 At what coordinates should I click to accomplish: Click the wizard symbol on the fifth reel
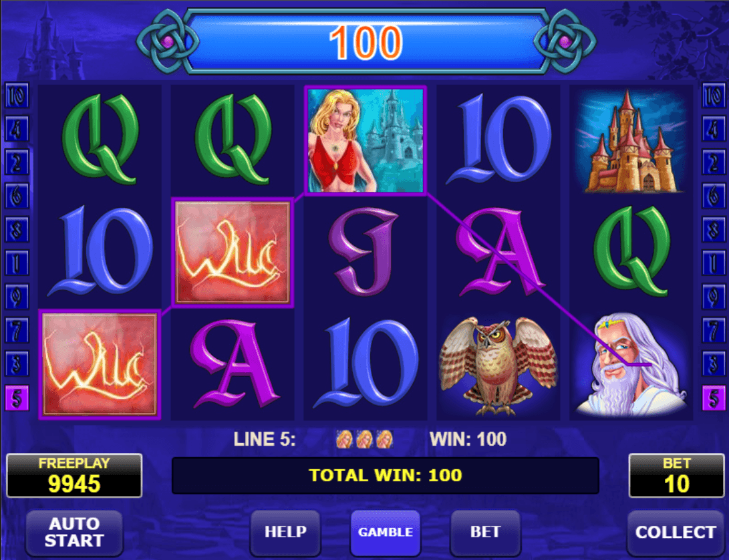(631, 364)
